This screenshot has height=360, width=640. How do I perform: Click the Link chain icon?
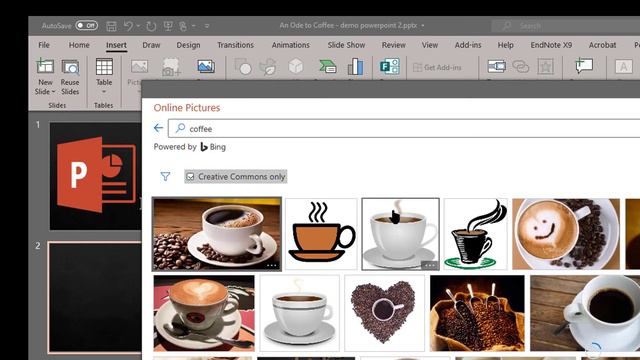pyautogui.click(x=520, y=66)
